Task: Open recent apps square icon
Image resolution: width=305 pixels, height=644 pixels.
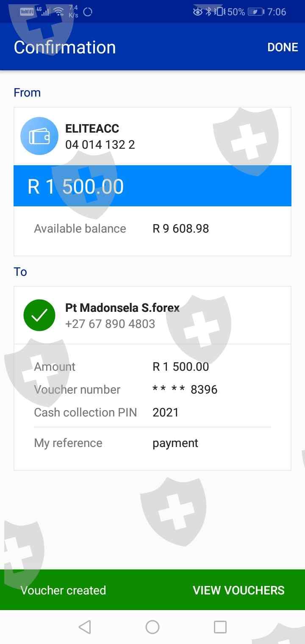Action: click(220, 627)
